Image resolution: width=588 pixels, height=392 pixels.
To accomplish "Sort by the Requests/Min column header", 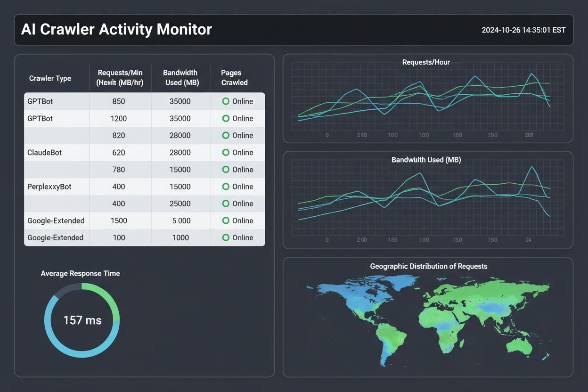I will pyautogui.click(x=120, y=78).
